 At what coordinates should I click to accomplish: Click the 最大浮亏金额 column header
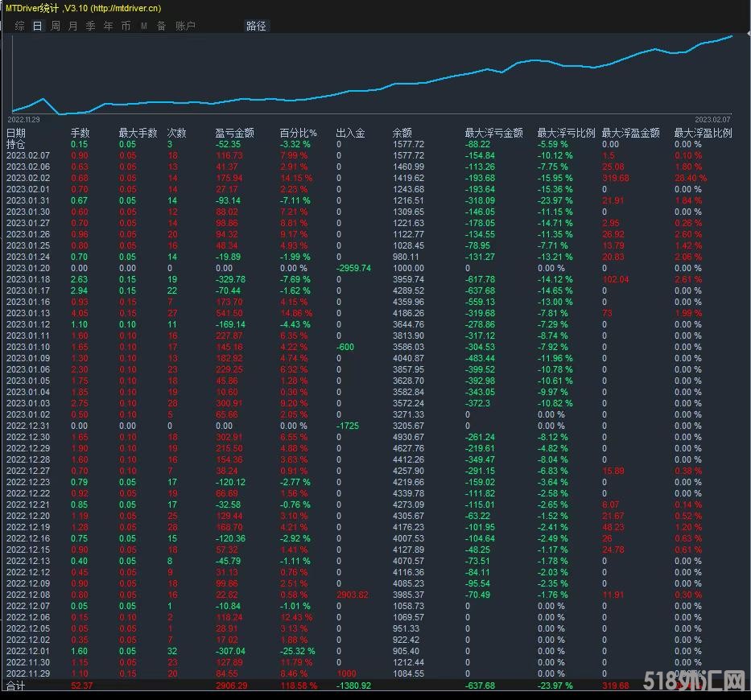point(493,133)
